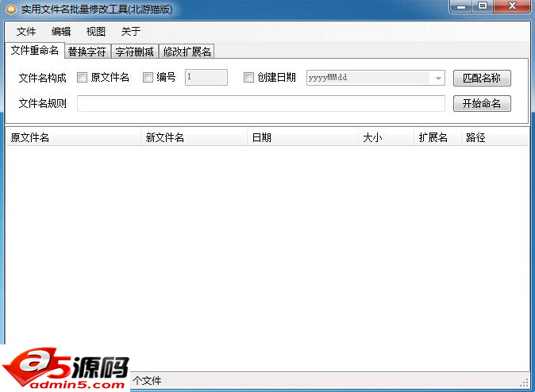Switch to the 替换字符 tab
The height and width of the screenshot is (392, 535).
pos(87,52)
